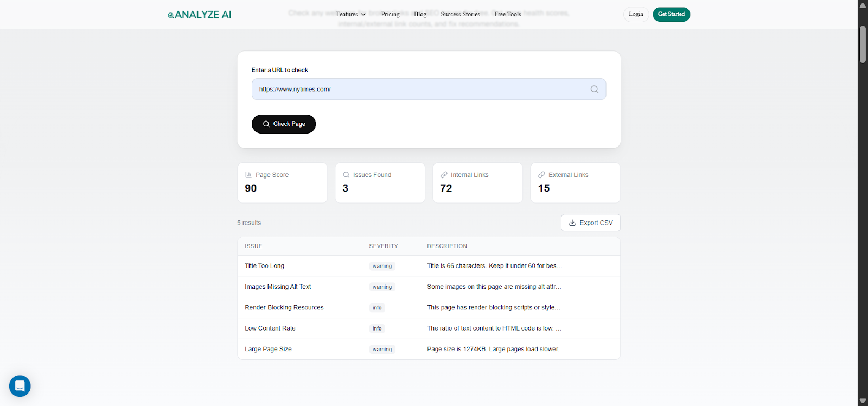
Task: Click scrollbar down arrow
Action: click(x=863, y=401)
